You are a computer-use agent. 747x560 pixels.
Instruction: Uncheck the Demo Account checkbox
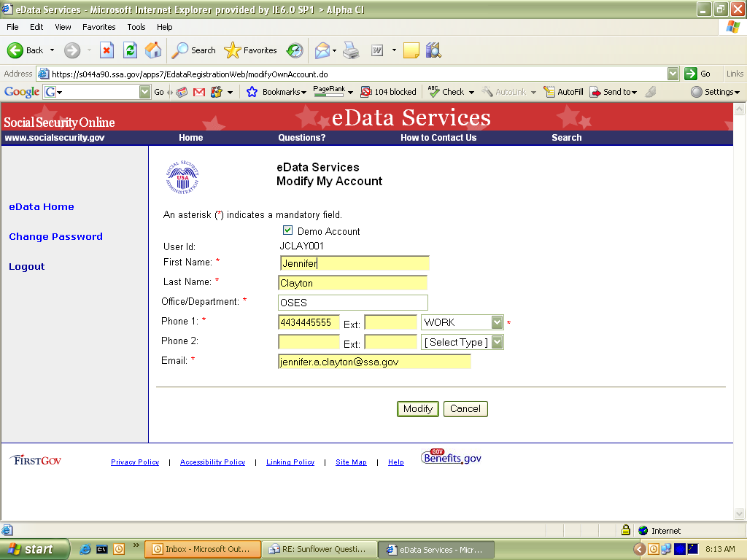click(287, 230)
